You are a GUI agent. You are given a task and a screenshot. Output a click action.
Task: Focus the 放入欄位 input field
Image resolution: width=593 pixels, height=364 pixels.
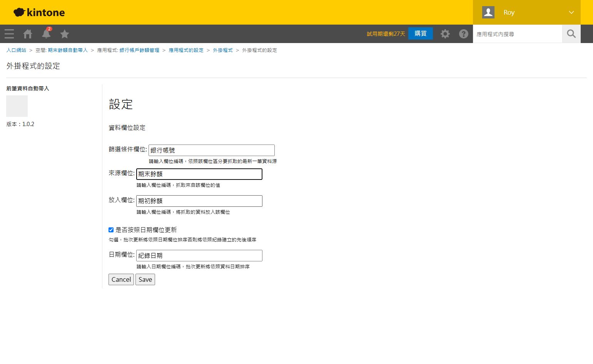tap(199, 201)
